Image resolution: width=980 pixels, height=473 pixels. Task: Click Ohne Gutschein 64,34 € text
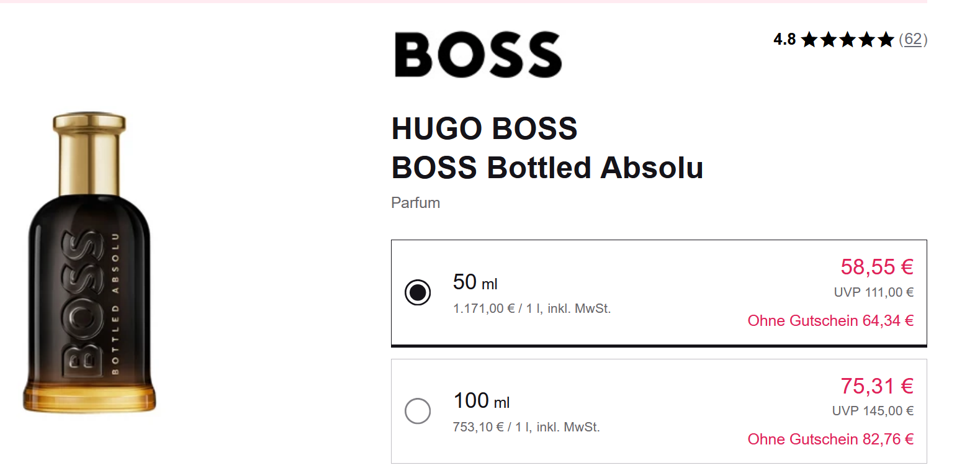830,321
